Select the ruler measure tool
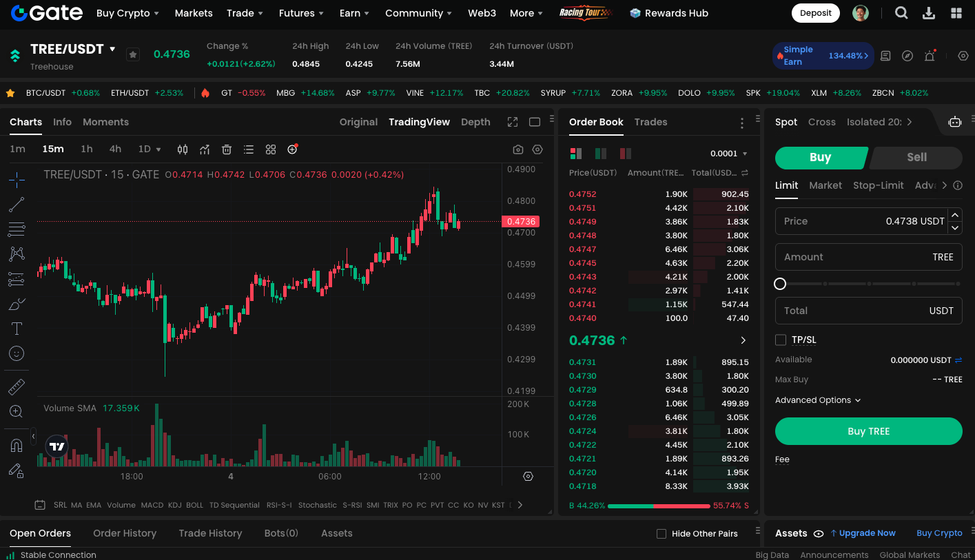Image resolution: width=975 pixels, height=560 pixels. (17, 386)
